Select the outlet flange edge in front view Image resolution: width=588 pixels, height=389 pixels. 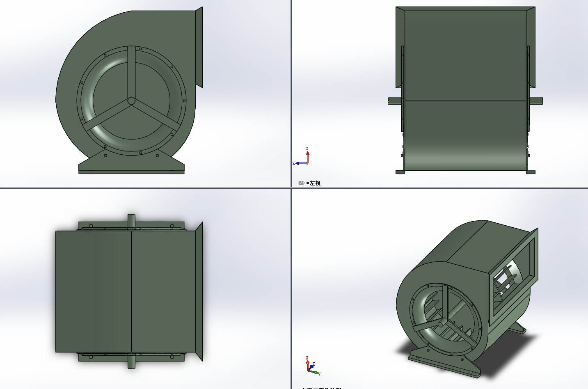(x=199, y=47)
